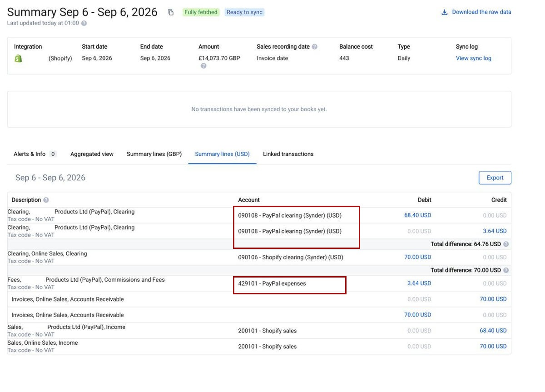Image resolution: width=545 pixels, height=392 pixels.
Task: Open 70.00 USD debit on Shopify clearing
Action: coord(418,257)
